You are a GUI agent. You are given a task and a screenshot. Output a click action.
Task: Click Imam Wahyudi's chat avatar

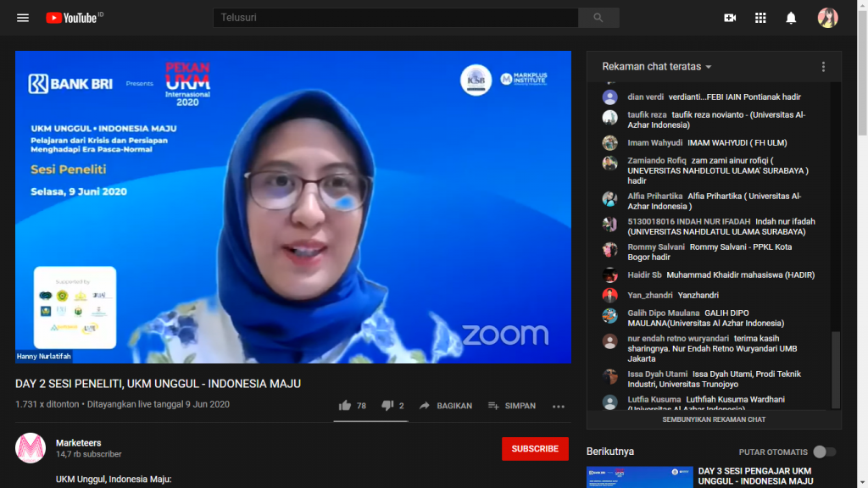click(x=609, y=142)
